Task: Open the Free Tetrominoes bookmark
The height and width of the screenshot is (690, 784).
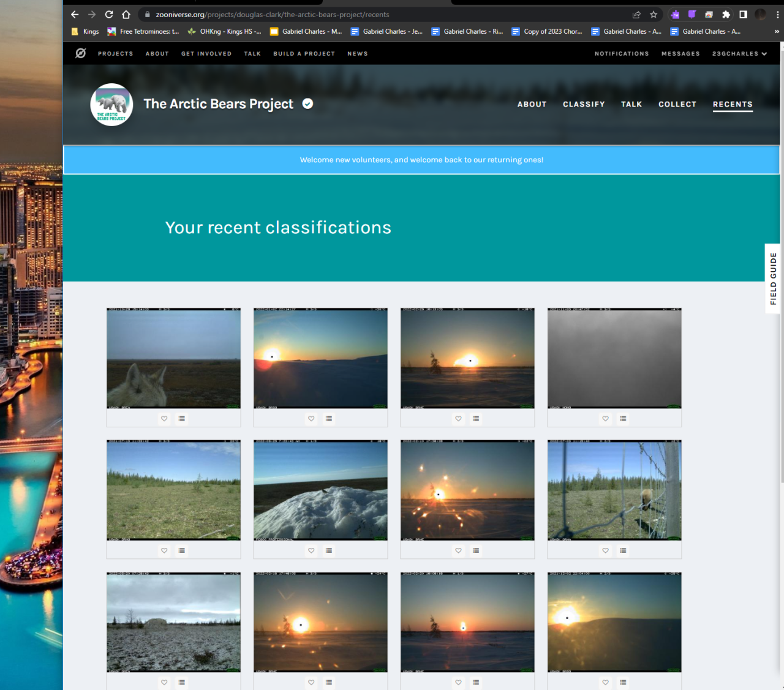Action: coord(143,31)
